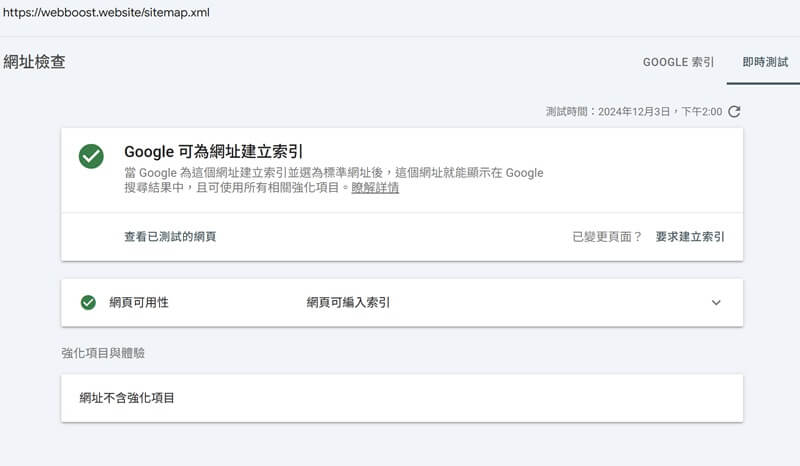Click the green checkmark beside Google 可為網址建立索引
Viewport: 800px width, 466px height.
tap(91, 156)
